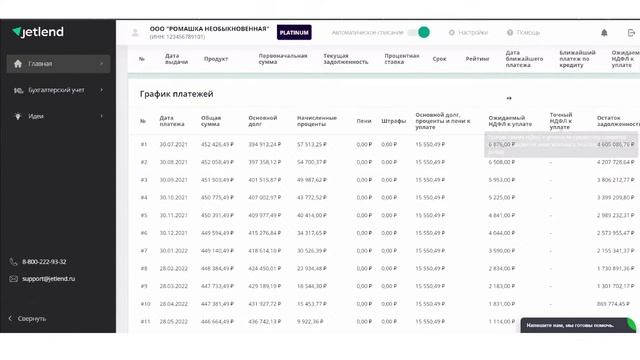
Task: Click Ожидаемый НДФЛ к уплате header
Action: pyautogui.click(x=510, y=121)
